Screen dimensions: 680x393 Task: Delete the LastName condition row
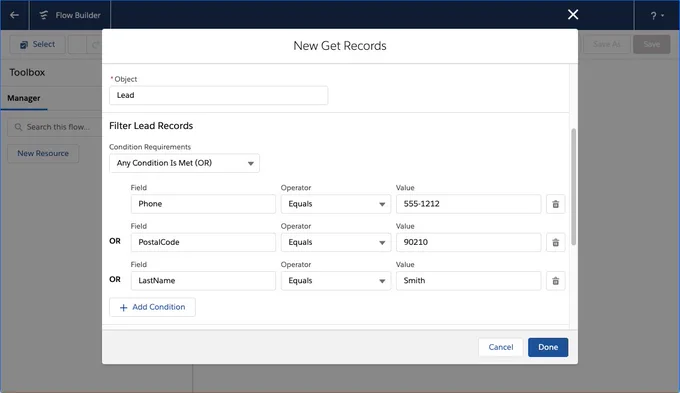[x=556, y=281]
